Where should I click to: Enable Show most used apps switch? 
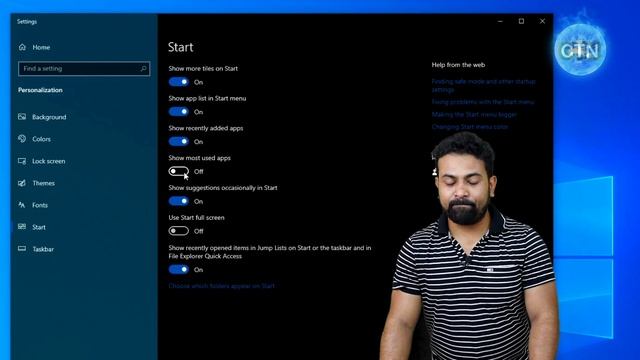coord(179,171)
